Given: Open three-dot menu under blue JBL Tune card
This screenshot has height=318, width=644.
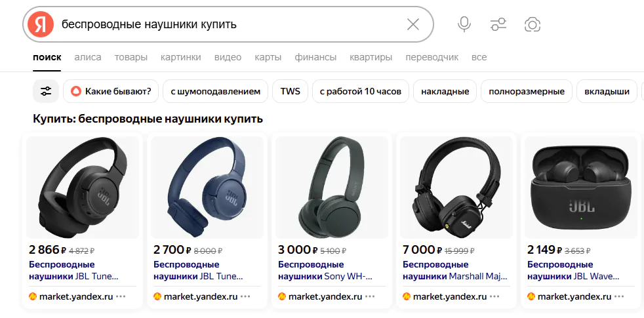Looking at the screenshot, I should (246, 296).
